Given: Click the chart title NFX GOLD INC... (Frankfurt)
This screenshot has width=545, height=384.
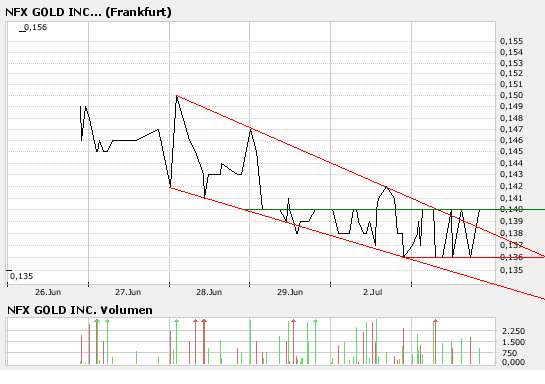Looking at the screenshot, I should click(x=88, y=12).
